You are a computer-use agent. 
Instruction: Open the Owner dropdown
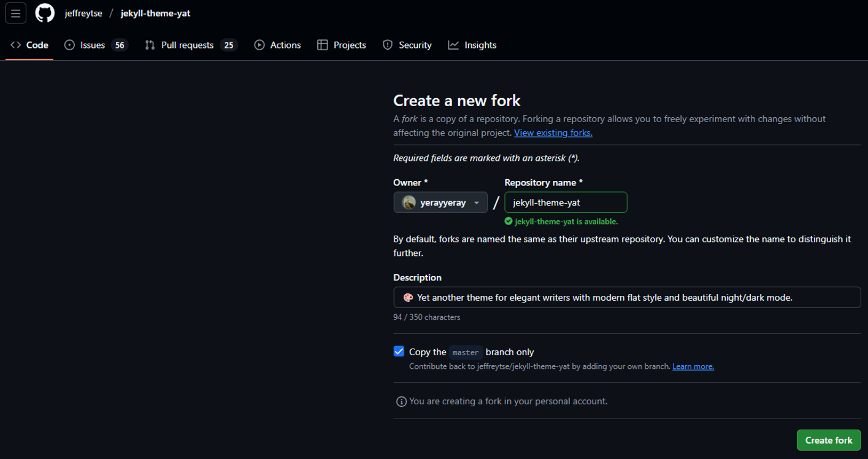tap(476, 202)
